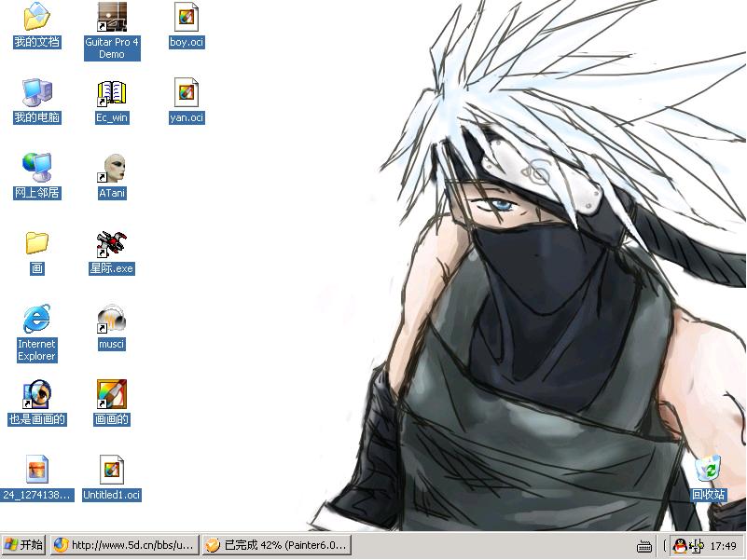
Task: Click the boy.oci file name label
Action: (187, 42)
